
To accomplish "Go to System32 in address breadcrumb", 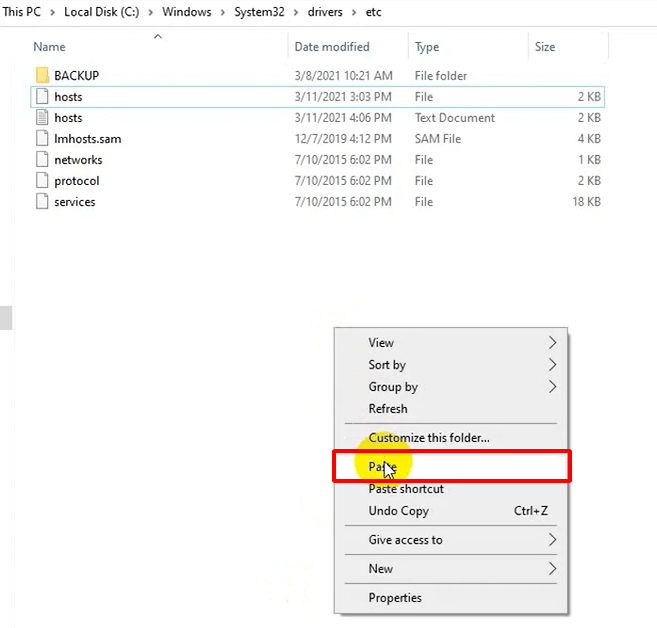I will coord(259,12).
